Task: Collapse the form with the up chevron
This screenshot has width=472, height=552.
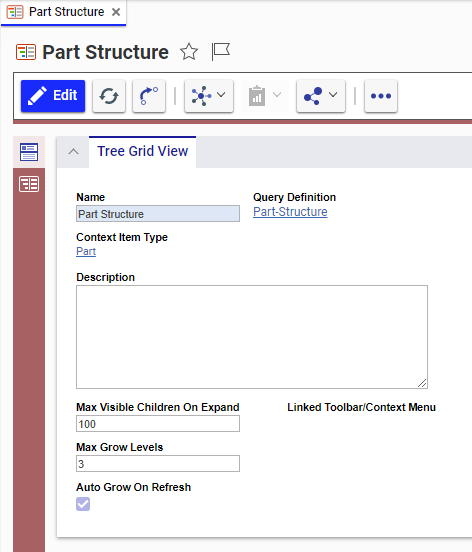Action: [73, 152]
